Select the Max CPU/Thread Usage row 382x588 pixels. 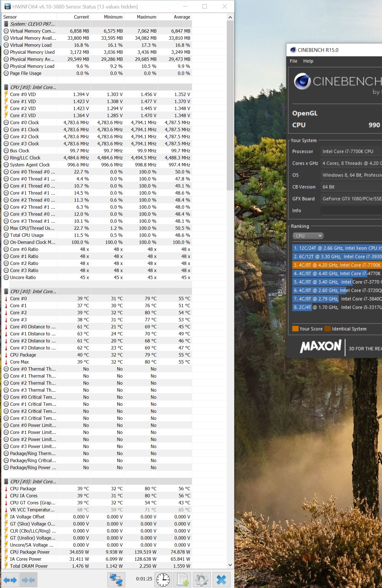96,228
